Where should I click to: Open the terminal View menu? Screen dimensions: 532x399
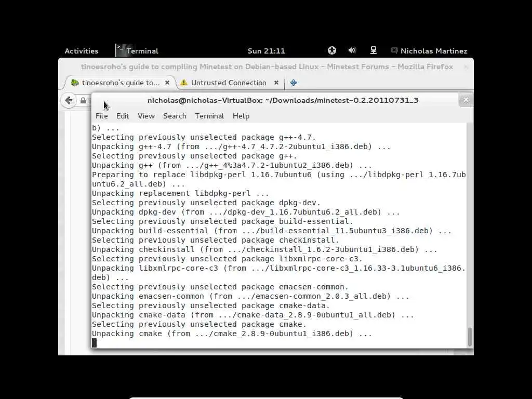(146, 116)
